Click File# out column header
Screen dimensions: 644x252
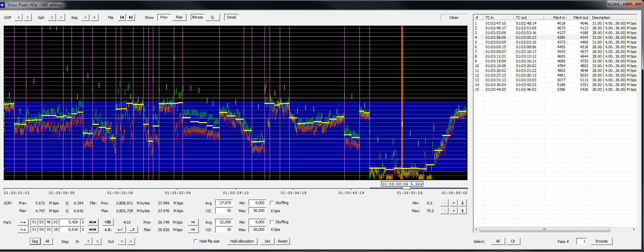(579, 18)
